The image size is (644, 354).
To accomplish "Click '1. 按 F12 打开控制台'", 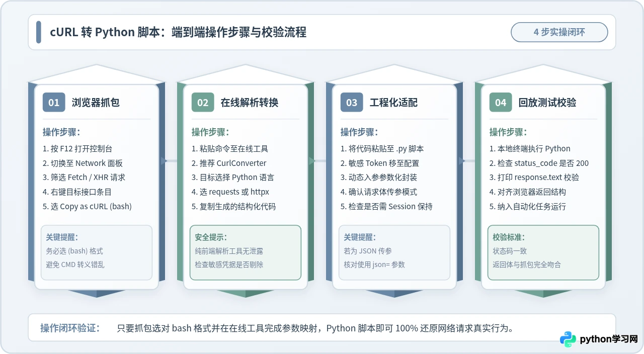I will pos(77,149).
